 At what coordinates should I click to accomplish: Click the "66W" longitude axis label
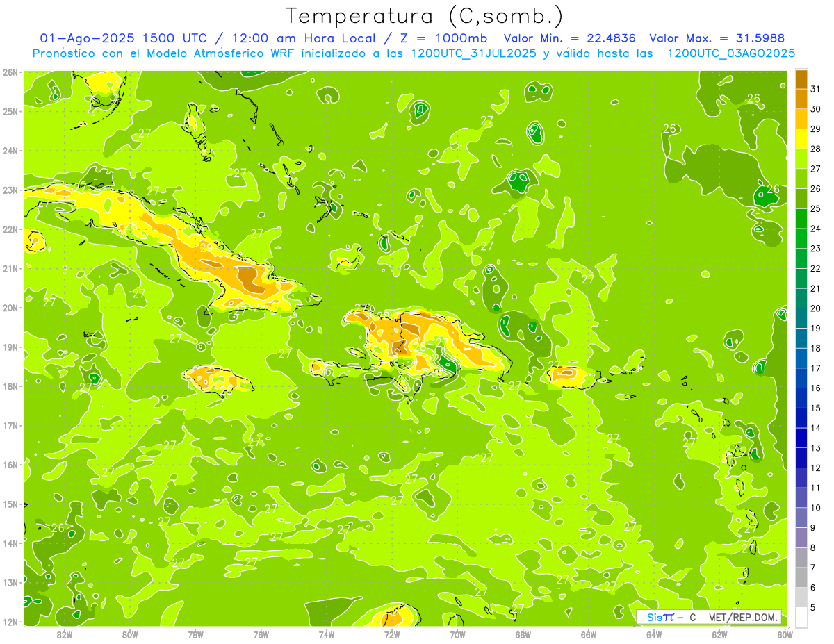589,634
